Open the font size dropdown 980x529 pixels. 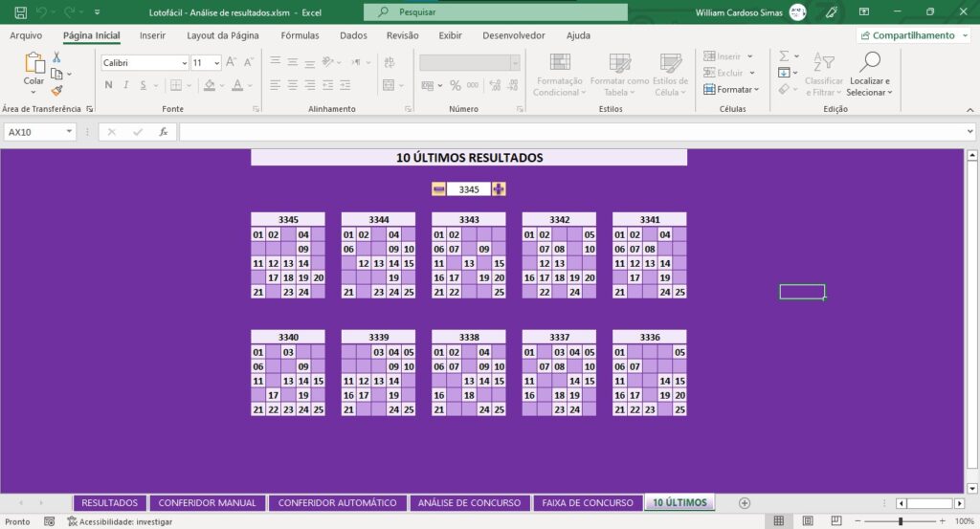click(x=217, y=63)
